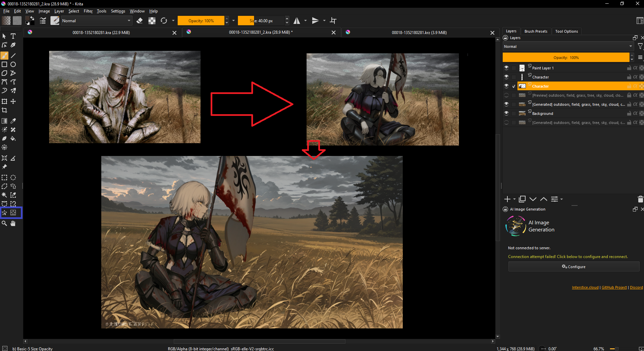This screenshot has width=644, height=351.
Task: Toggle eraser mode in the toolbar
Action: tap(140, 21)
